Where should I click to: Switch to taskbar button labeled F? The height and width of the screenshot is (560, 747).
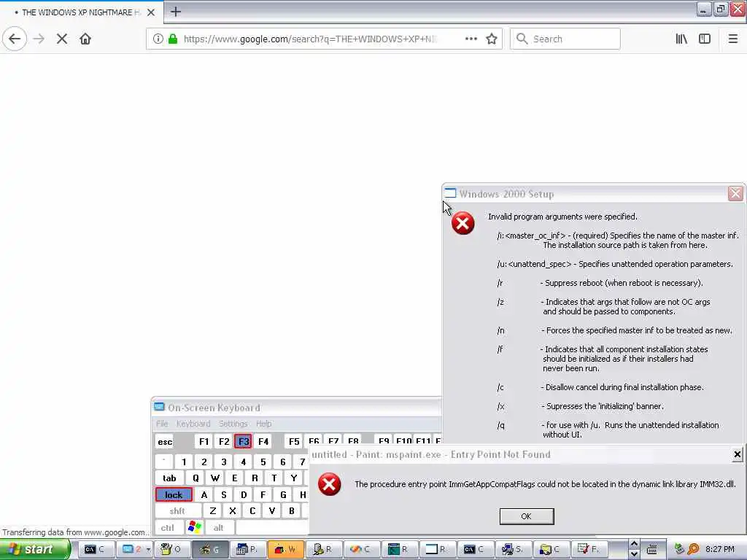click(589, 550)
